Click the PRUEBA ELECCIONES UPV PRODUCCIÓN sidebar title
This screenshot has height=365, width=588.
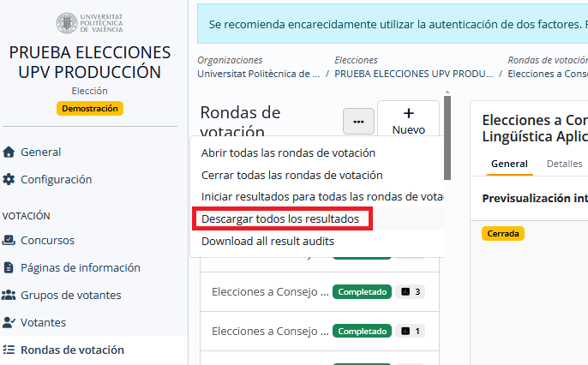[90, 63]
